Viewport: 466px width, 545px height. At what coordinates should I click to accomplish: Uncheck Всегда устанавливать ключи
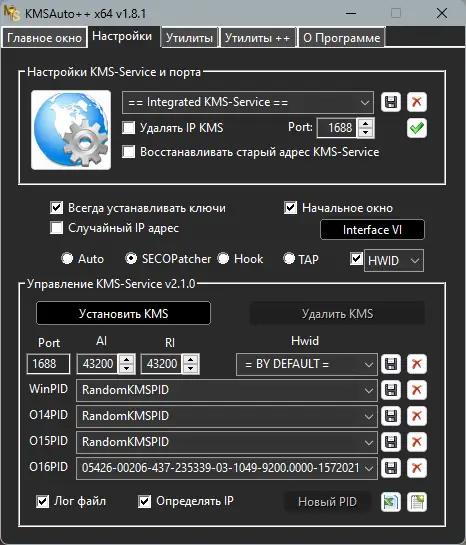tap(57, 208)
